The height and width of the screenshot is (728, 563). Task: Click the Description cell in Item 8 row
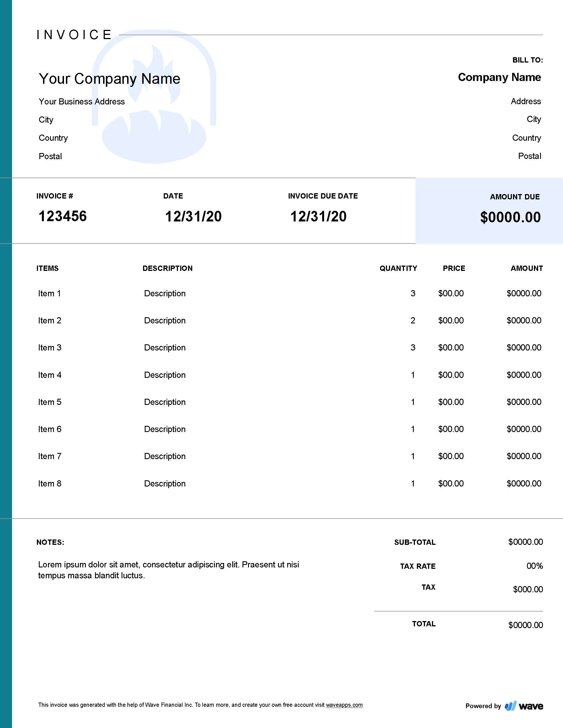[165, 483]
